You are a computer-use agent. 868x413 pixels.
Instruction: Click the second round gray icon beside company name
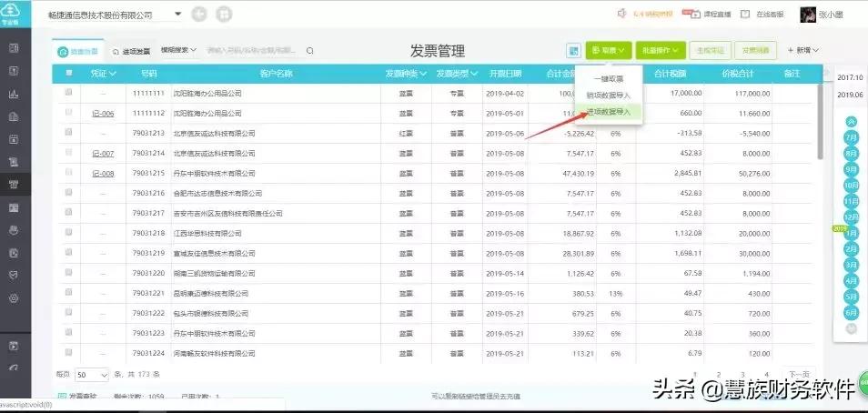pyautogui.click(x=224, y=14)
